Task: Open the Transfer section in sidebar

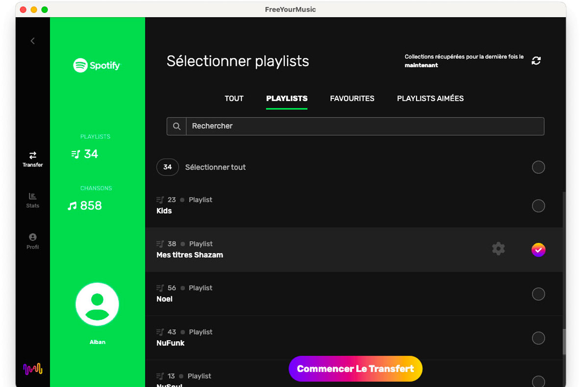Action: pos(33,159)
